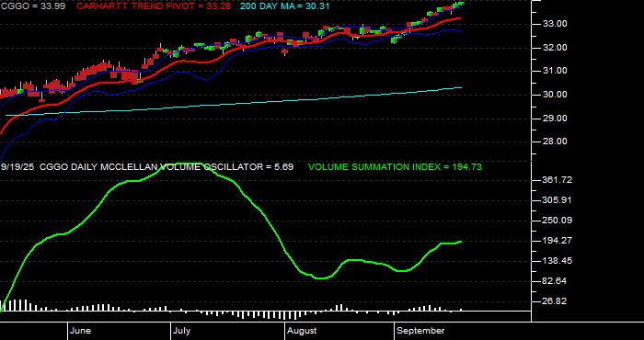This screenshot has height=340, width=644.
Task: Select the 200 DAY MA = 30.31 label
Action: tap(284, 6)
